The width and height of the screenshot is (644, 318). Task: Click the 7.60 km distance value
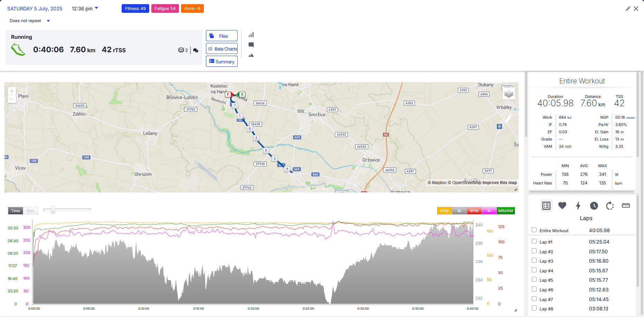(x=83, y=50)
